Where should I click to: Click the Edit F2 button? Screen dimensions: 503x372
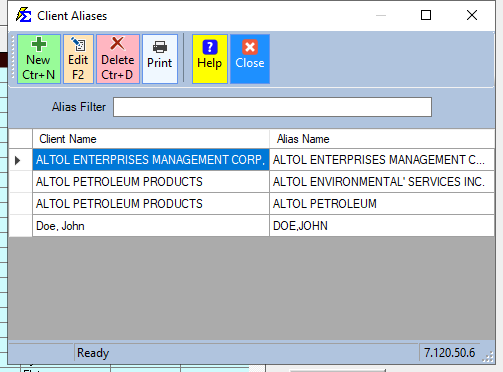[78, 59]
